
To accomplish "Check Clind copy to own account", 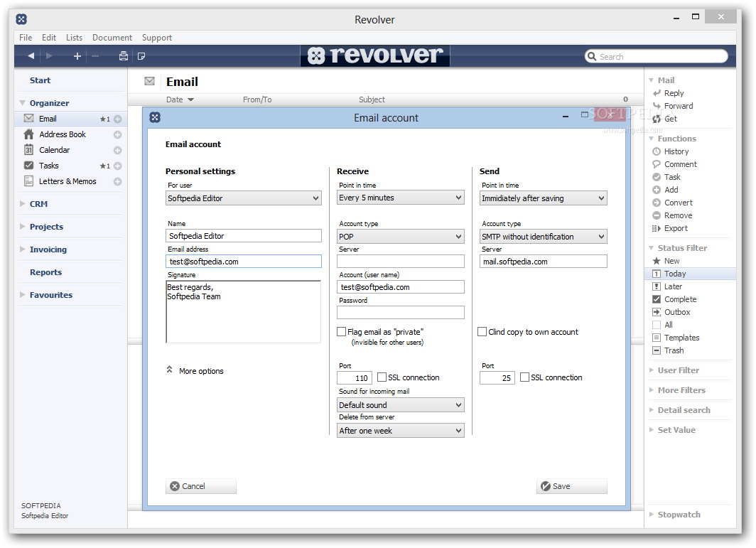I will click(482, 332).
